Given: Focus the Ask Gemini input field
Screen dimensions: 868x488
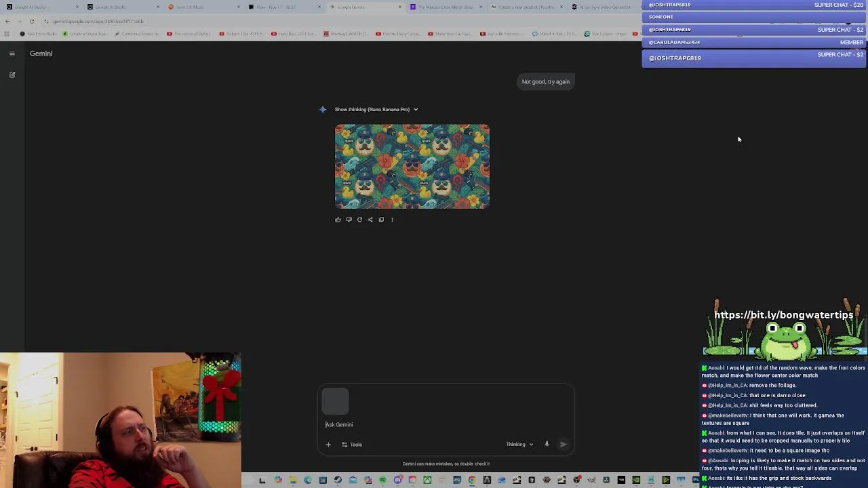Looking at the screenshot, I should pos(446,424).
